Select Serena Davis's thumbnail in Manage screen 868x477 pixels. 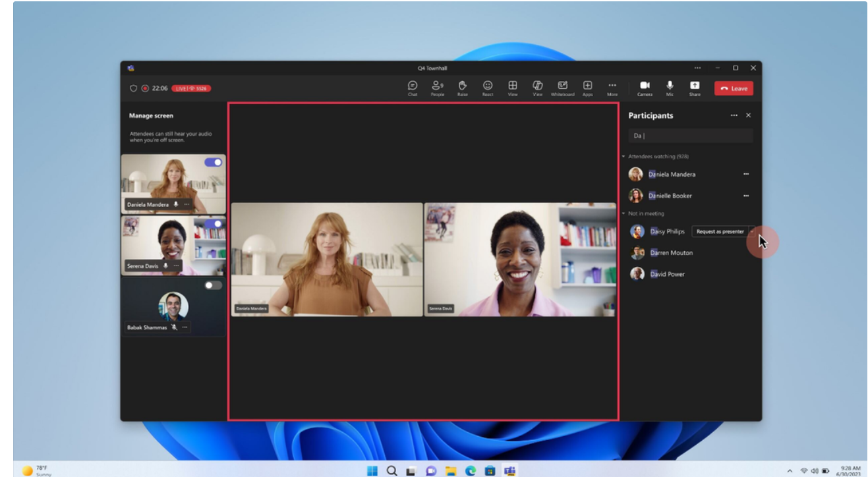[173, 246]
